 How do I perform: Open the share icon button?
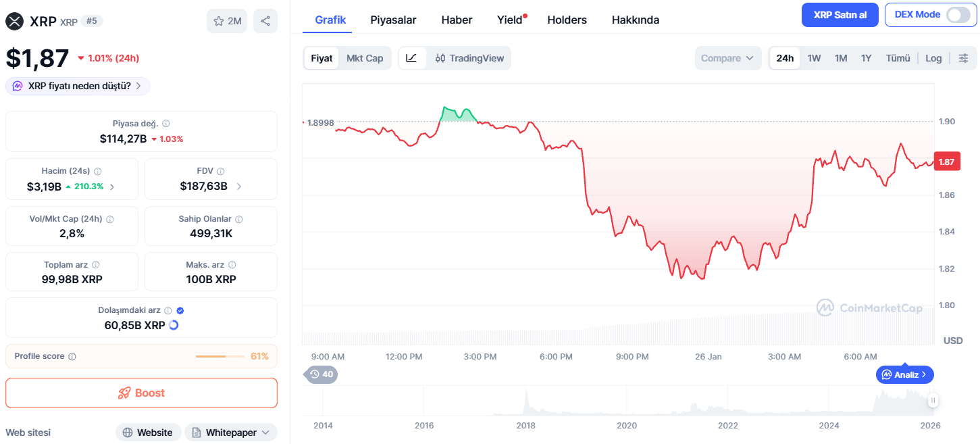265,21
